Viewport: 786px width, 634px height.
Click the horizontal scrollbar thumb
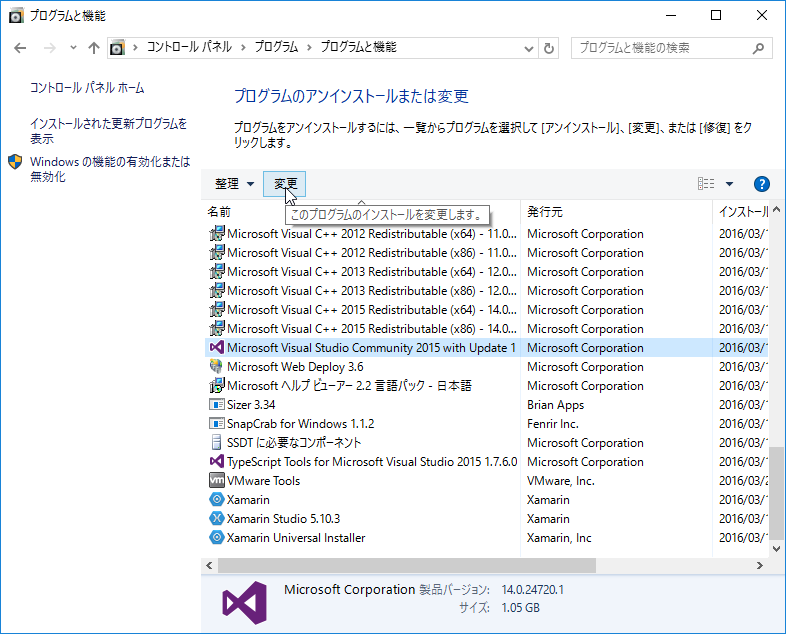pos(407,565)
